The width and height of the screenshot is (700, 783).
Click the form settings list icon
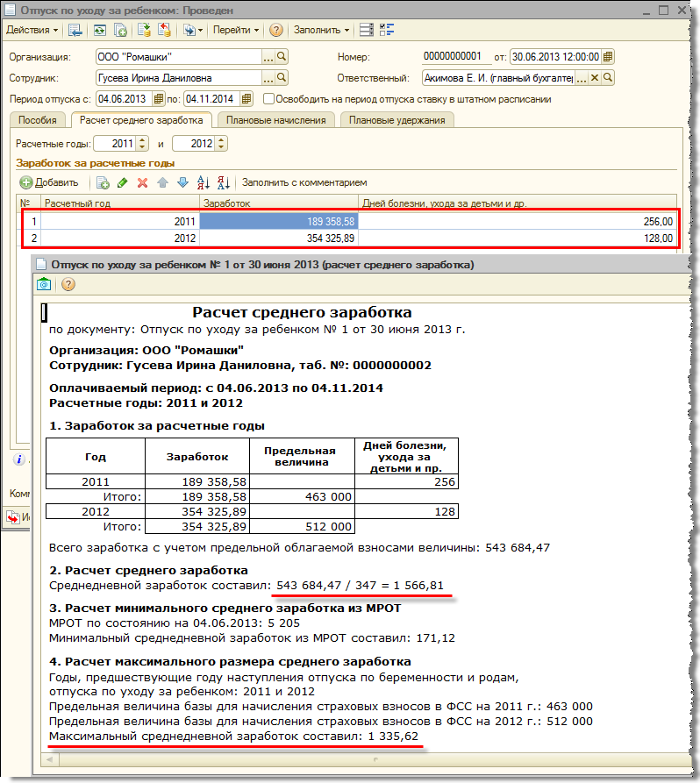point(367,30)
